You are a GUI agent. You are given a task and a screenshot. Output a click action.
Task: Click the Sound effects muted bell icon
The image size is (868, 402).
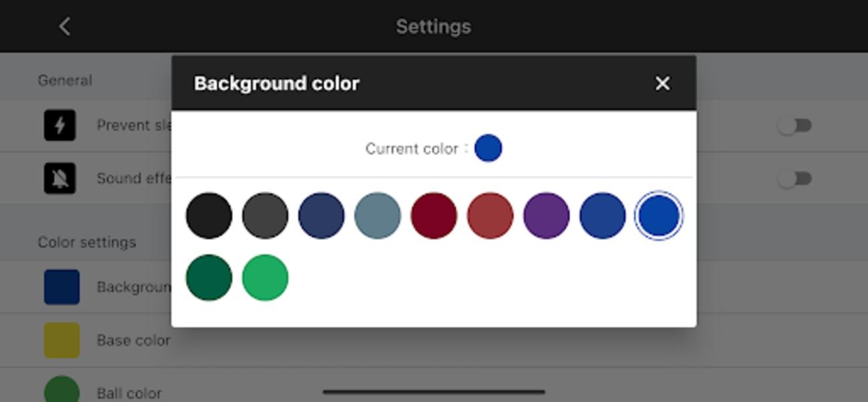60,178
